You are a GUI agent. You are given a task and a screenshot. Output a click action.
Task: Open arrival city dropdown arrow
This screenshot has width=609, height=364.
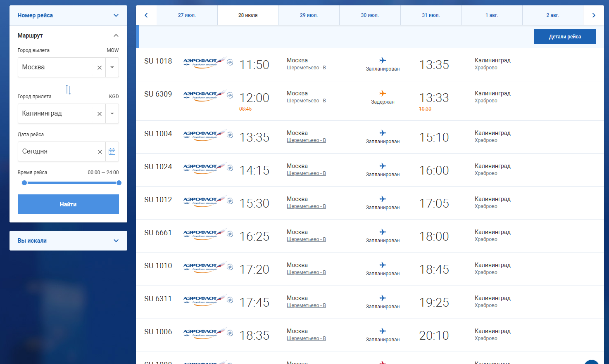pyautogui.click(x=112, y=113)
